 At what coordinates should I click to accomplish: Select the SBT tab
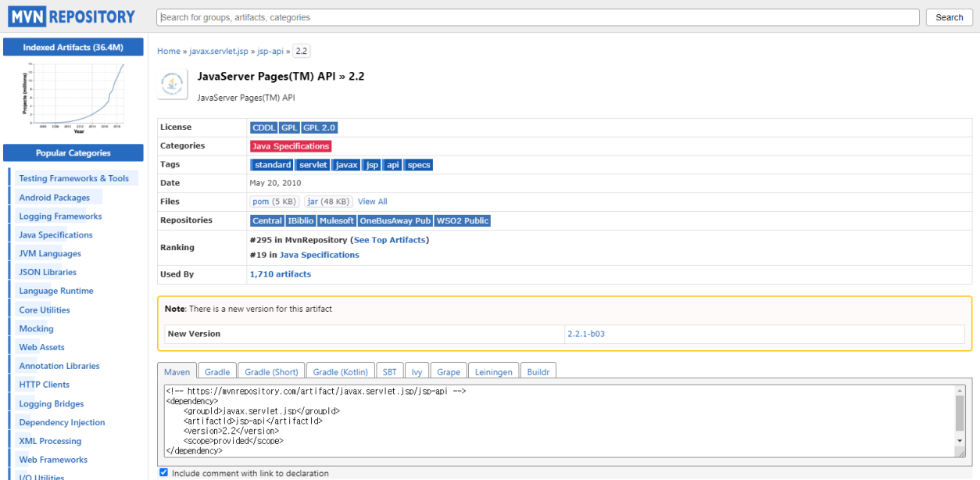point(388,371)
